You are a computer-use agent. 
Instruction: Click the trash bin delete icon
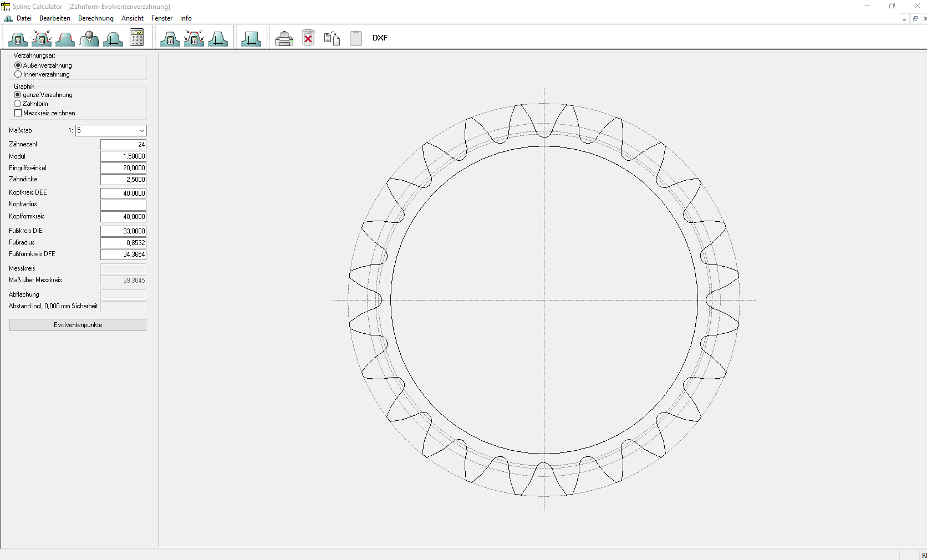coord(308,38)
